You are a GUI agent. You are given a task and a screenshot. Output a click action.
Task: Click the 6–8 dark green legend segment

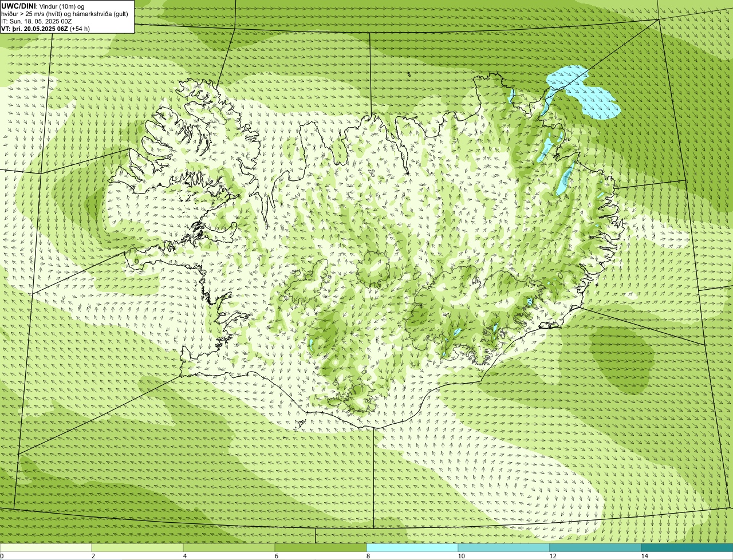[x=321, y=547]
